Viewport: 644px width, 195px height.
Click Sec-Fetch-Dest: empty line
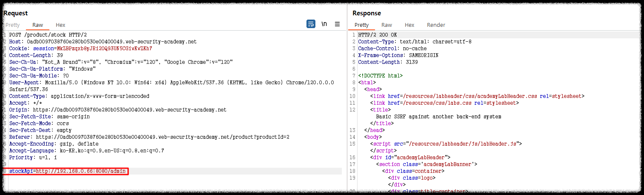tap(40, 130)
